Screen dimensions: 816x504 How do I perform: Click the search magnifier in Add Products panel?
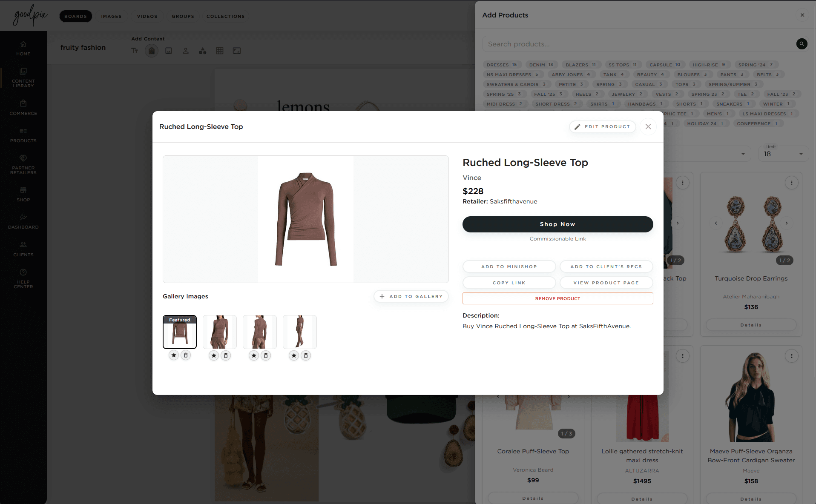pyautogui.click(x=802, y=44)
